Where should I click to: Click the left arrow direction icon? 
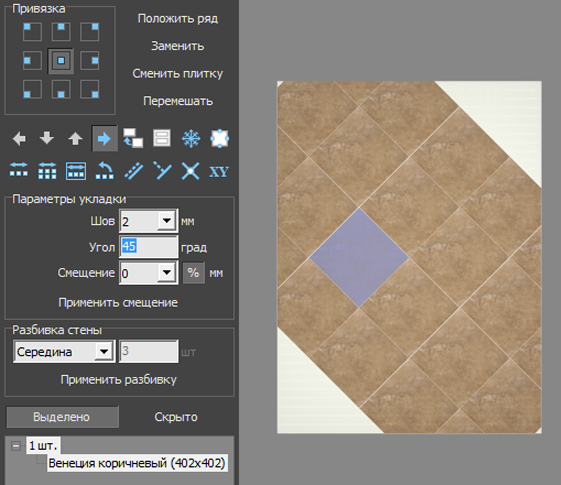tap(19, 138)
